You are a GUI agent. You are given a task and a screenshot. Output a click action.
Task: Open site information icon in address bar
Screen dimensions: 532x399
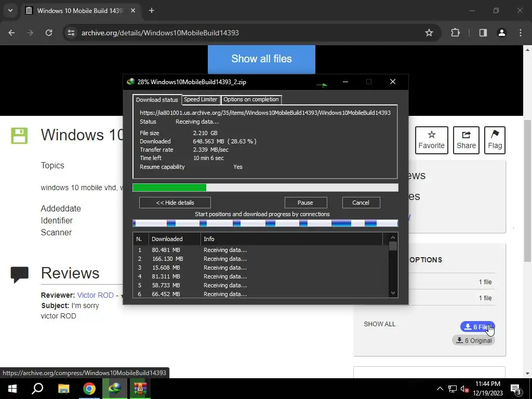point(71,33)
